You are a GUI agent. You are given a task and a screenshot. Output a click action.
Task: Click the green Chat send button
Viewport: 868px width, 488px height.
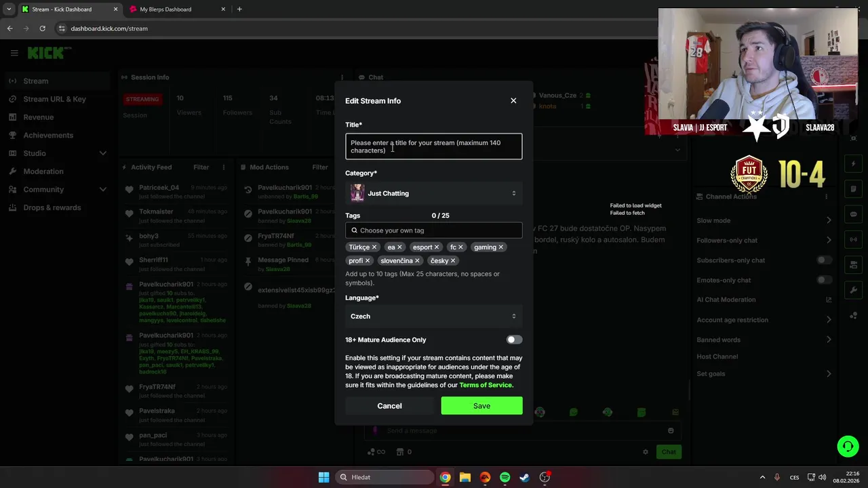click(669, 452)
